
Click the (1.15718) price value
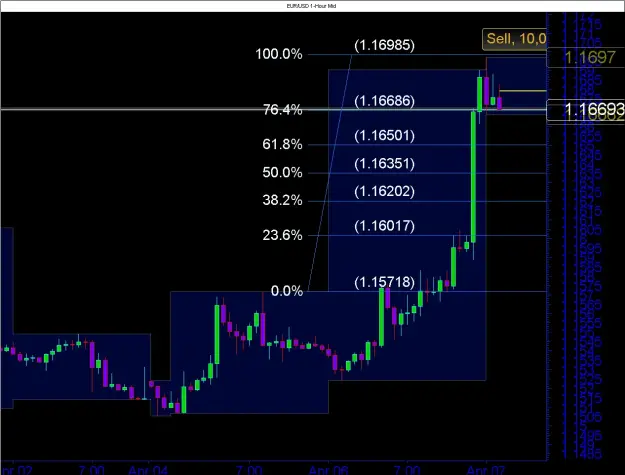tap(384, 282)
